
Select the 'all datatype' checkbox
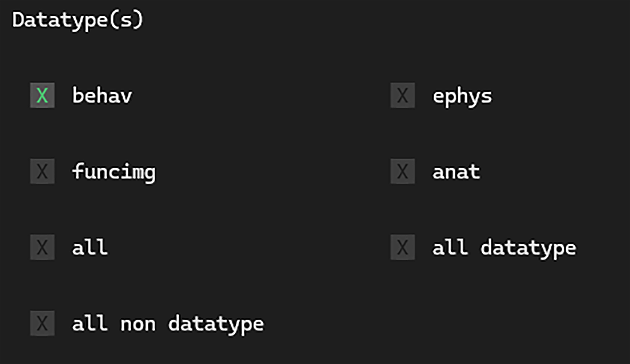[403, 247]
